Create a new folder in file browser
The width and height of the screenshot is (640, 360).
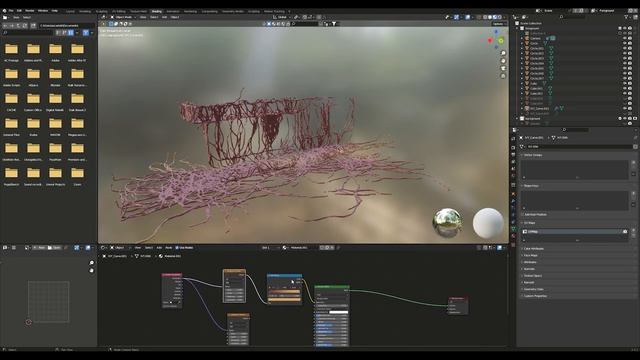pyautogui.click(x=33, y=25)
